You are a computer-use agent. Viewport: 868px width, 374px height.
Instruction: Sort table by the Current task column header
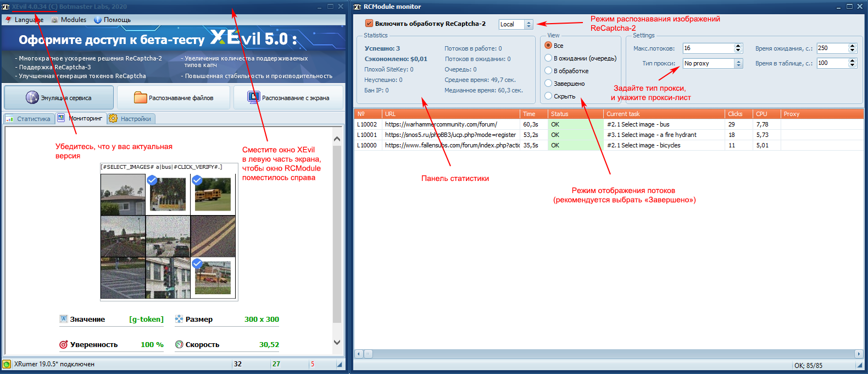click(664, 114)
